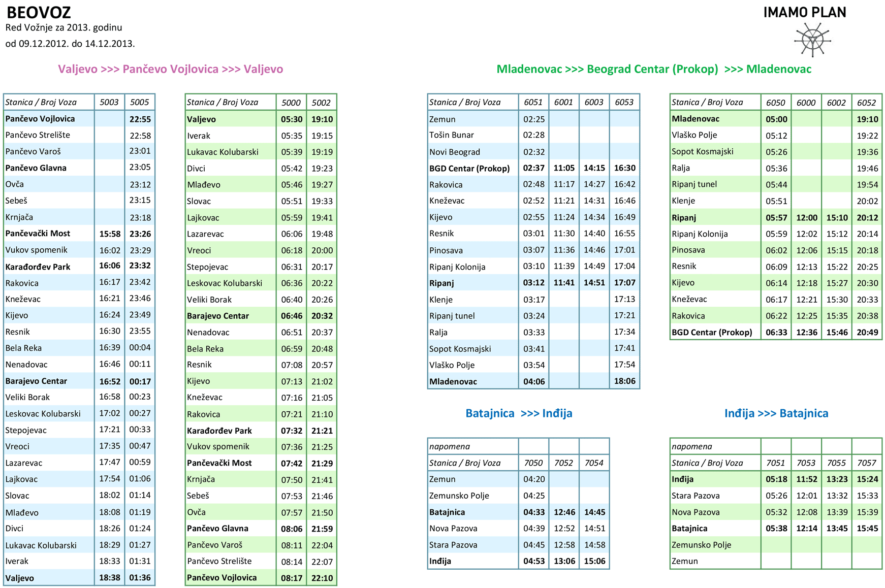Click Batajnica arrival time 15:45
885x588 pixels.
click(x=867, y=528)
